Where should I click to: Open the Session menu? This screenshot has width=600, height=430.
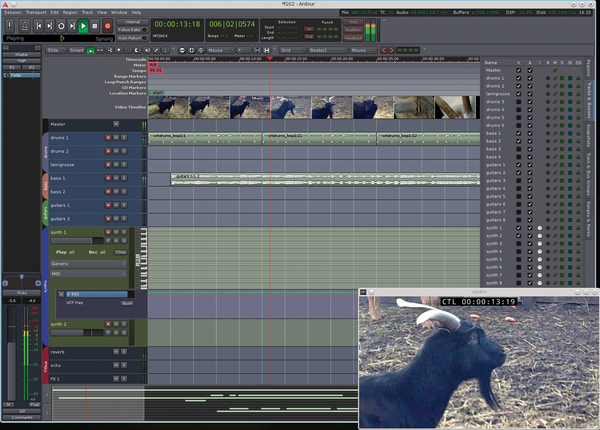[x=13, y=12]
